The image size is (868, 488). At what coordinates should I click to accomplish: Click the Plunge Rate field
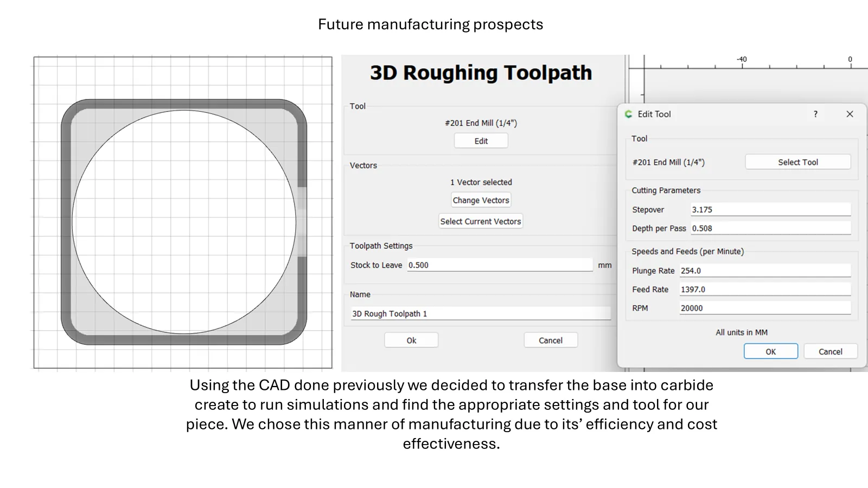coord(765,271)
